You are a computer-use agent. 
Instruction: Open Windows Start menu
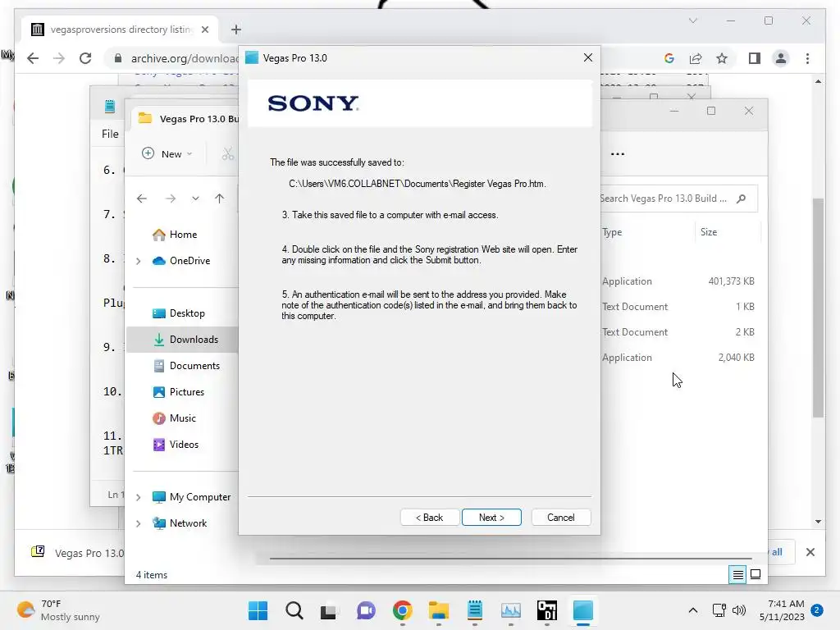258,610
